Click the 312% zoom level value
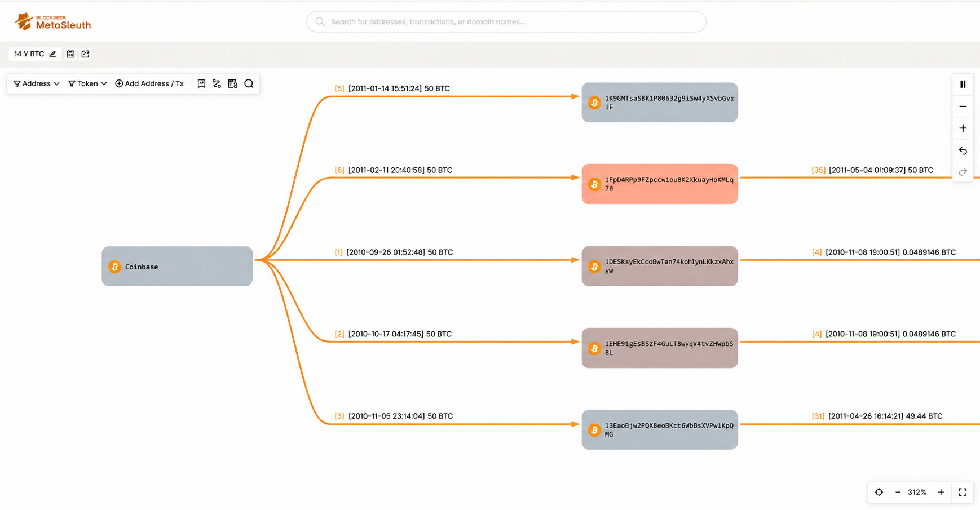Image resolution: width=980 pixels, height=510 pixels. point(917,492)
